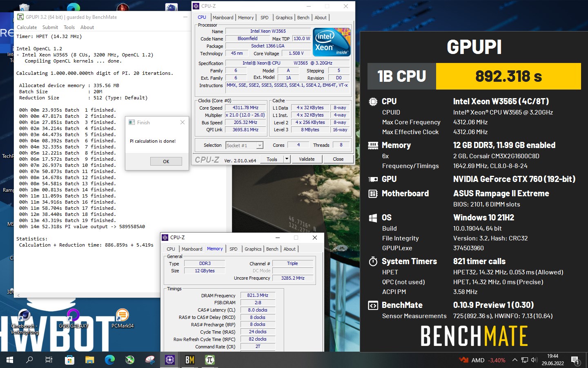Click the GPUPI horizontal scrollbar left arrow

[18, 295]
